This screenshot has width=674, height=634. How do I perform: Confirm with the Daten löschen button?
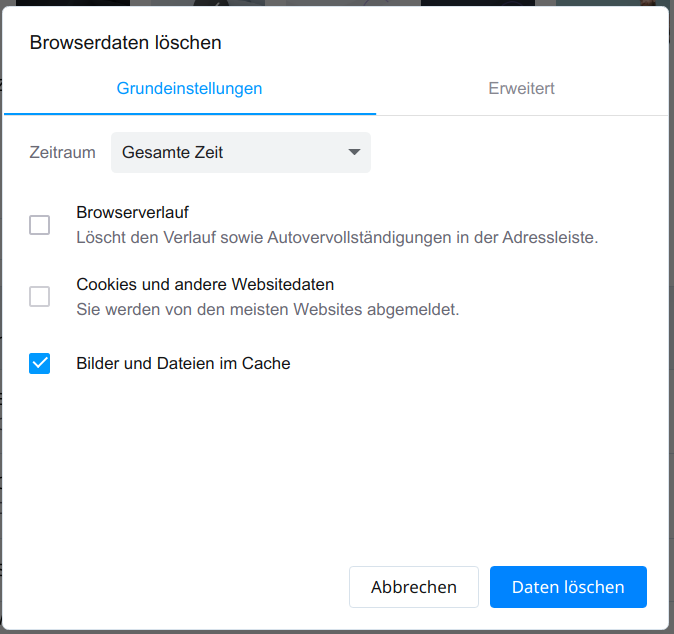point(568,587)
